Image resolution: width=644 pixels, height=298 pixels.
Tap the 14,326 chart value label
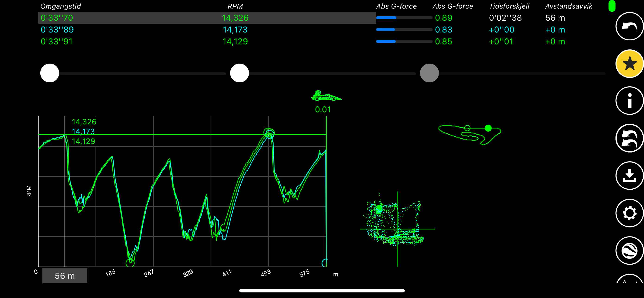click(x=84, y=122)
